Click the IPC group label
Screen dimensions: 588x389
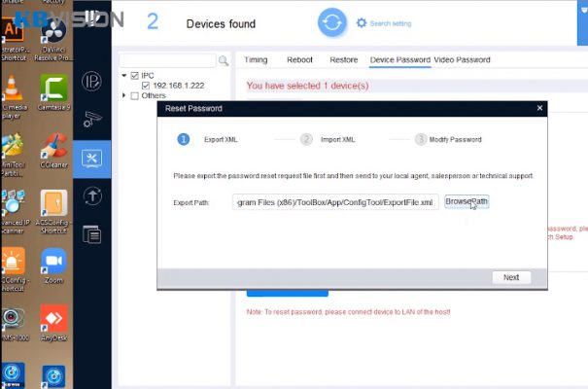tap(148, 76)
